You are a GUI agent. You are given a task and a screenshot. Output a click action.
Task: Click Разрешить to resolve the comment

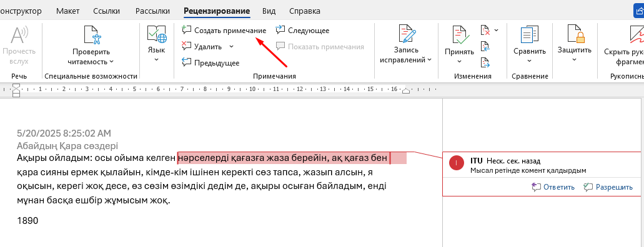pos(608,187)
